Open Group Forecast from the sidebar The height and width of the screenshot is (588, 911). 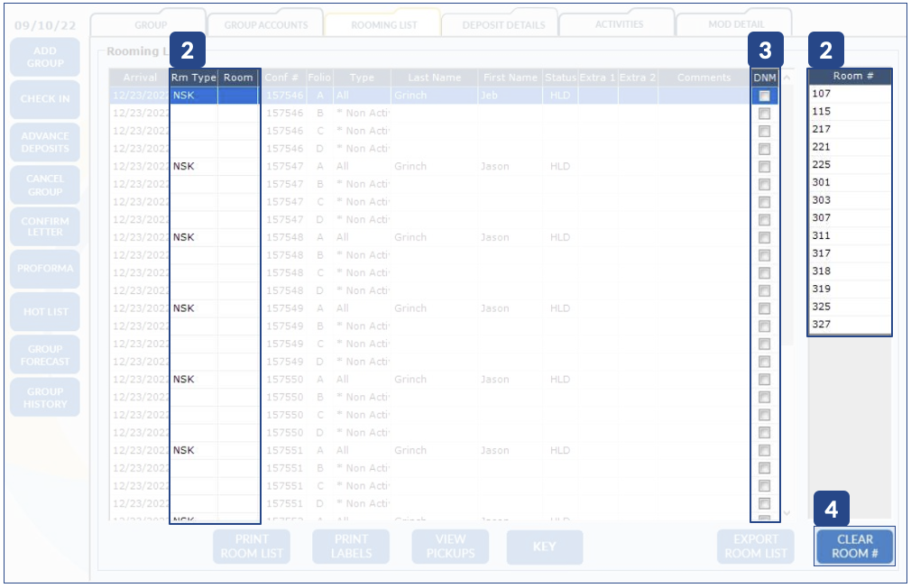[x=44, y=355]
